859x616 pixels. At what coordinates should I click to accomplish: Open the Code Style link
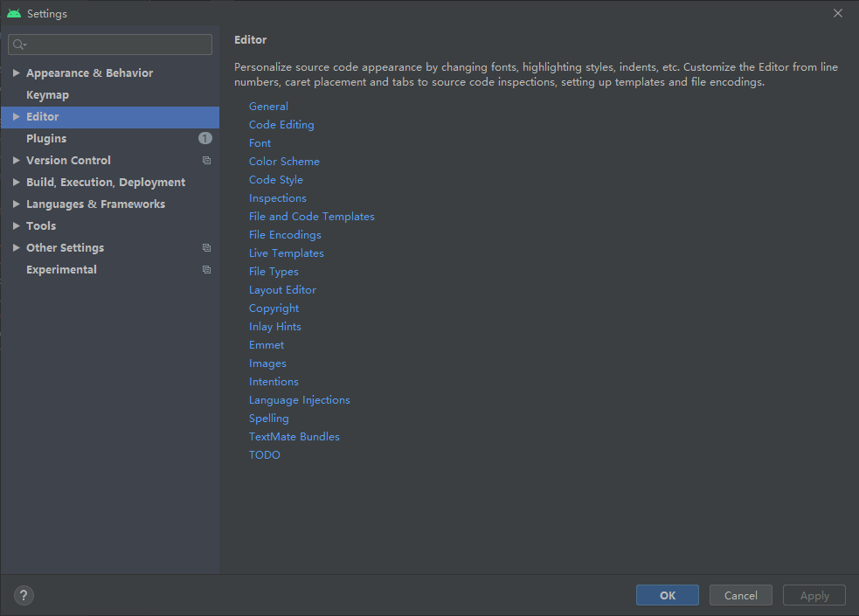[x=275, y=180]
